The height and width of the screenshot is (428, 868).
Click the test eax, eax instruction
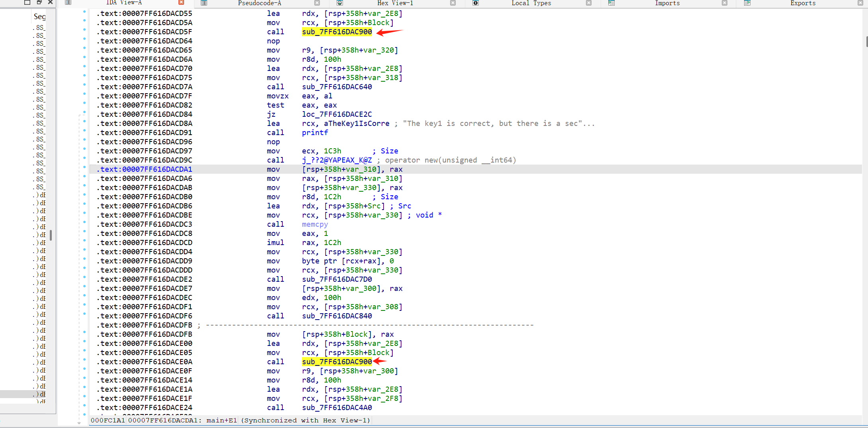302,105
